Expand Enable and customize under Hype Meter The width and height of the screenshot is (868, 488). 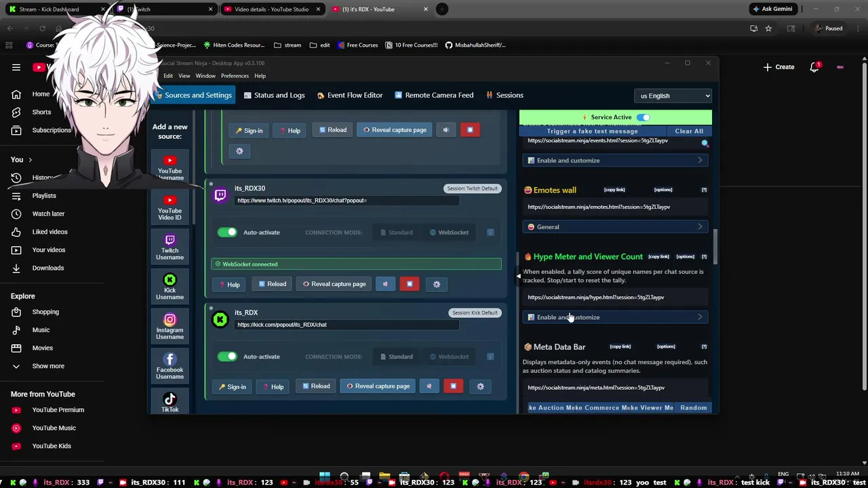tap(615, 317)
